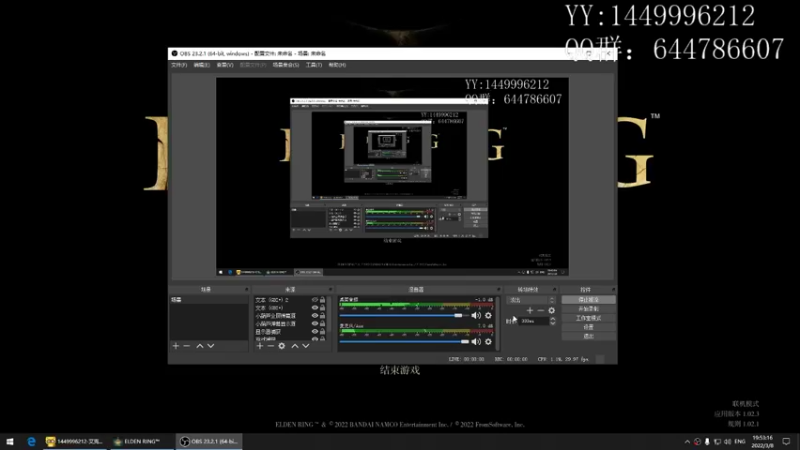Viewport: 800px width, 450px height.
Task: Open source properties gear in Sources panel
Action: pyautogui.click(x=282, y=346)
